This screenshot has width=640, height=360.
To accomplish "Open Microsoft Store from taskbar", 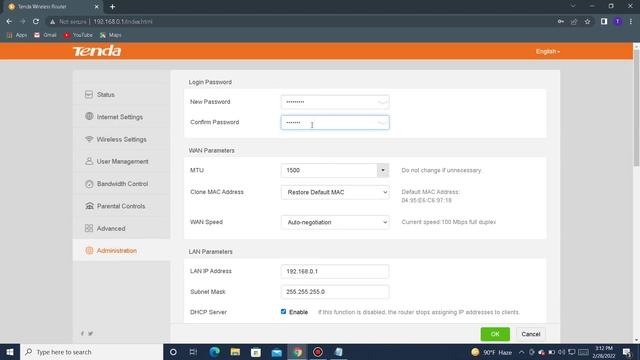I will (x=256, y=352).
